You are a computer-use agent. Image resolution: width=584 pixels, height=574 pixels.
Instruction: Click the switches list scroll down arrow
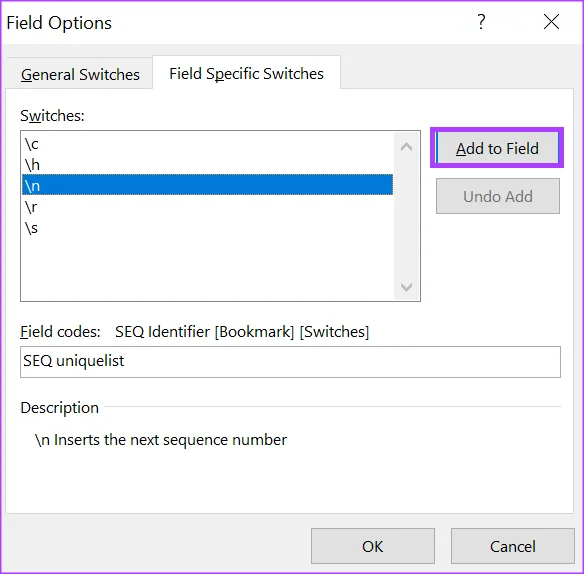click(x=406, y=287)
